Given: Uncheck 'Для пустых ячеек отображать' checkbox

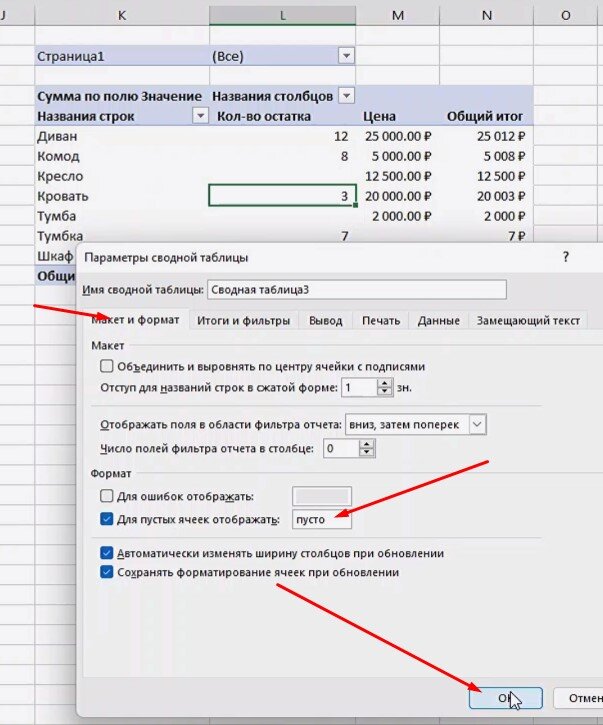Looking at the screenshot, I should pos(106,519).
